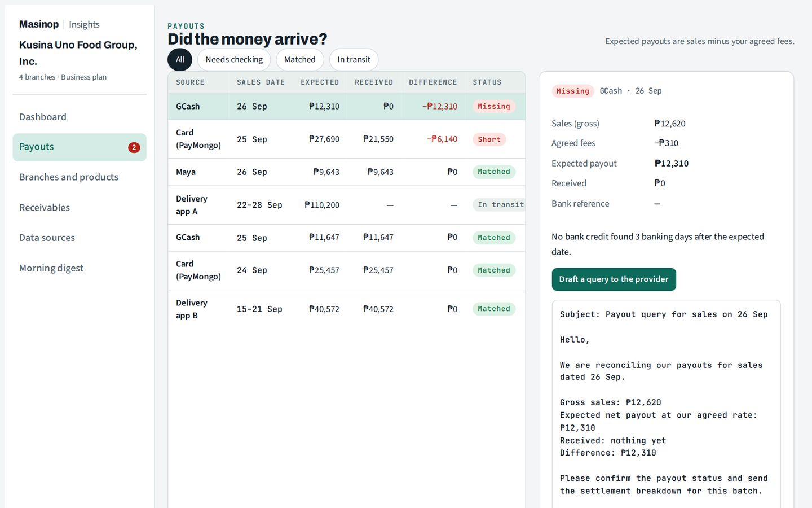Go to Branches and products
The width and height of the screenshot is (812, 508).
pos(80,177)
